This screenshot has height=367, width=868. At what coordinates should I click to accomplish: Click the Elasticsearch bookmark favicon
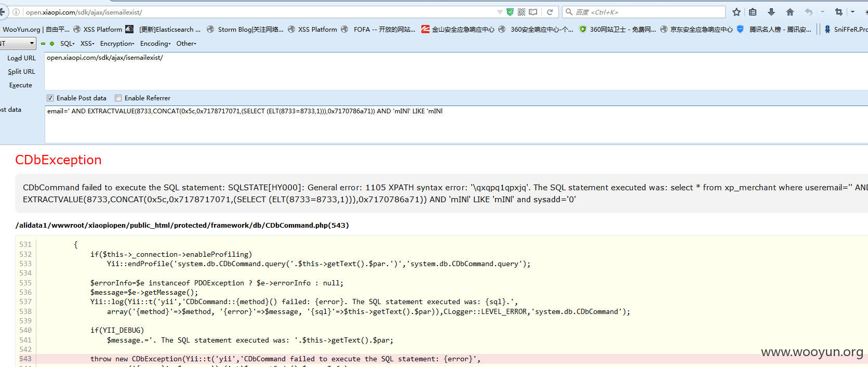tap(129, 29)
